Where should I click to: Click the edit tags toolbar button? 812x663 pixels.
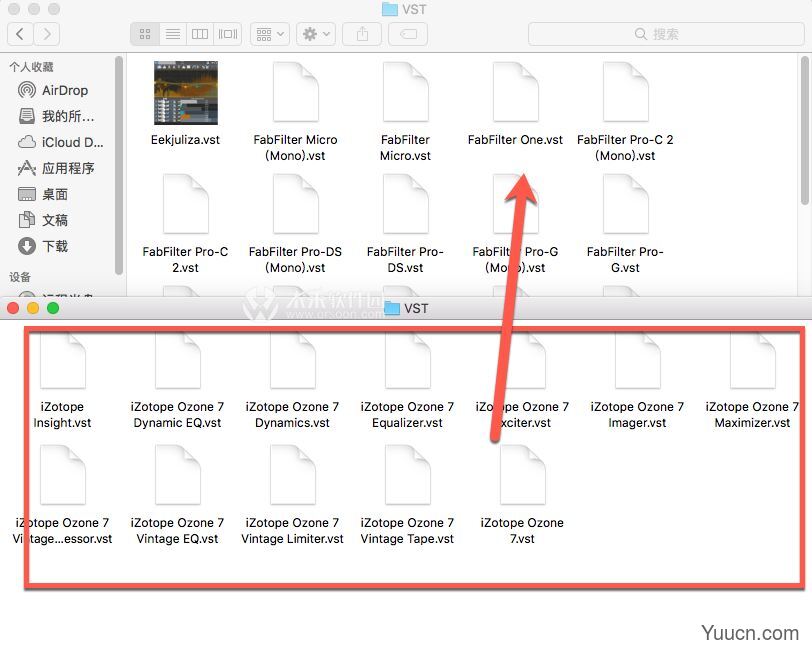pos(408,34)
